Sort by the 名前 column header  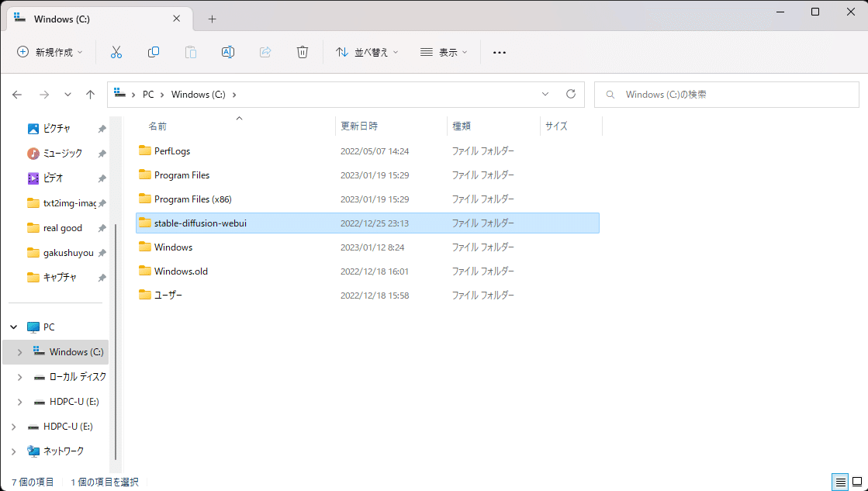[157, 126]
